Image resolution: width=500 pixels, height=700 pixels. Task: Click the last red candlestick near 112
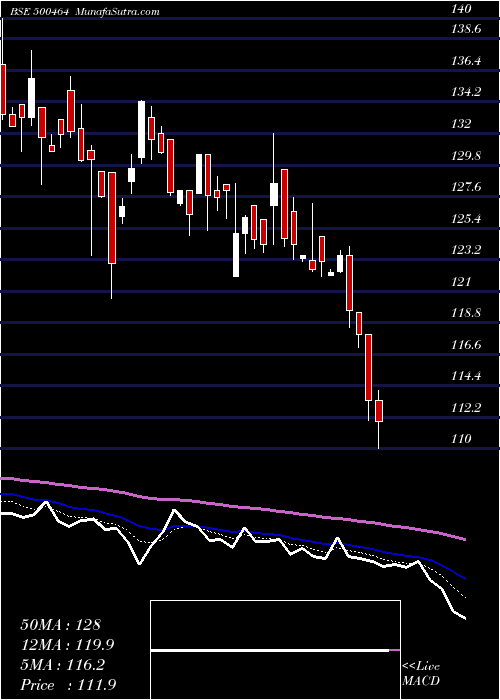[x=379, y=411]
